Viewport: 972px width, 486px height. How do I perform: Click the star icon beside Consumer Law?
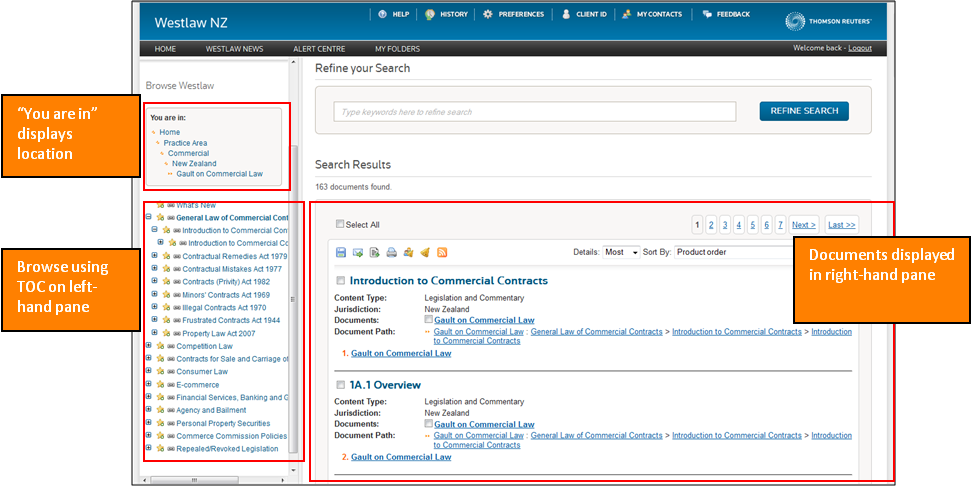click(161, 372)
